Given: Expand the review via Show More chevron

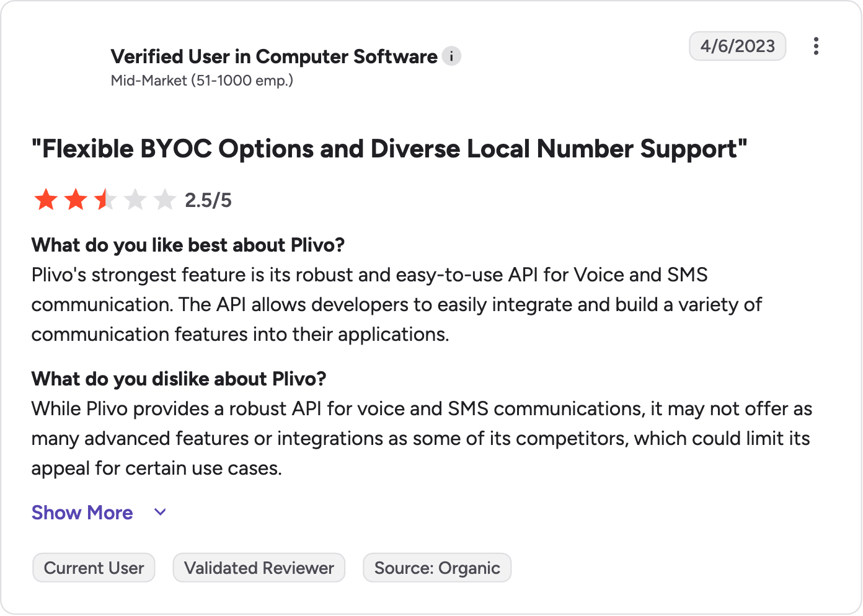Looking at the screenshot, I should point(160,513).
